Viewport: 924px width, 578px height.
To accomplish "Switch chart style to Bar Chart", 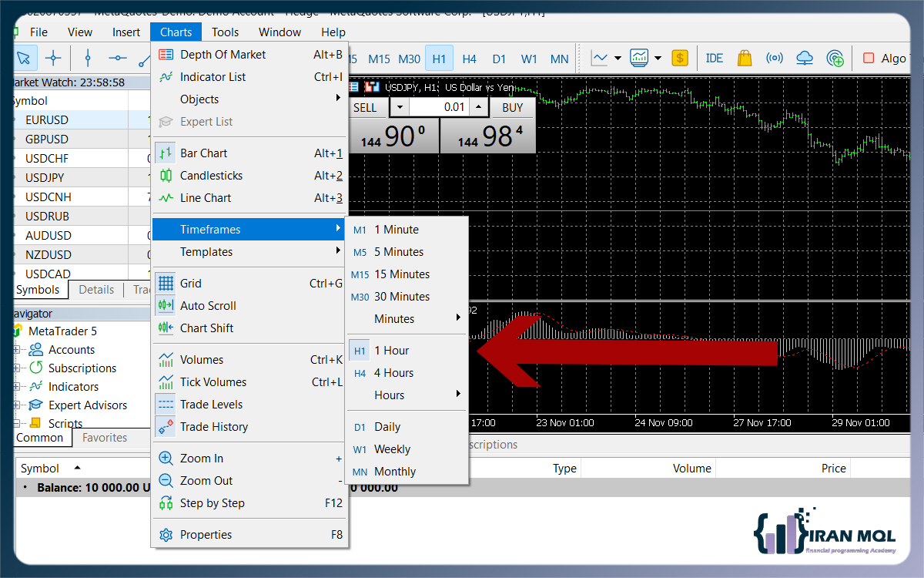I will point(249,153).
